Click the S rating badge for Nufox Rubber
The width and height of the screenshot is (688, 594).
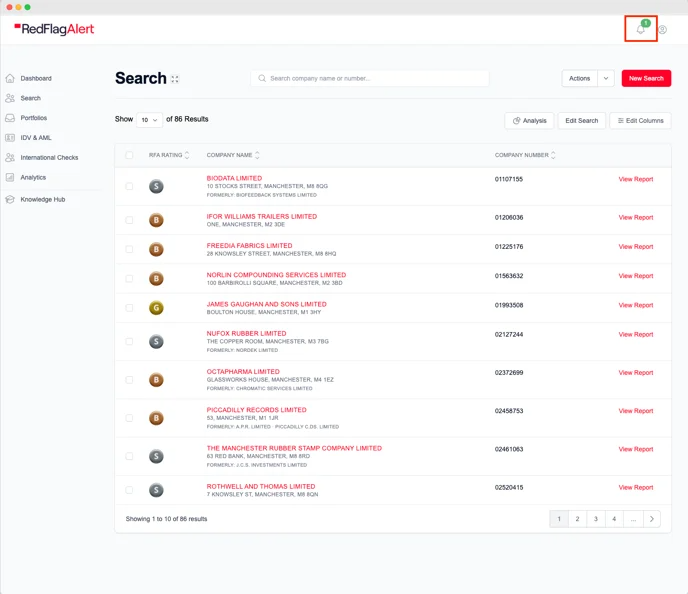click(156, 342)
